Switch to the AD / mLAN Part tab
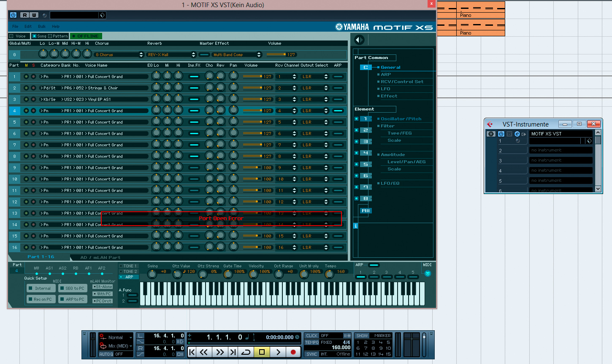 tap(100, 257)
